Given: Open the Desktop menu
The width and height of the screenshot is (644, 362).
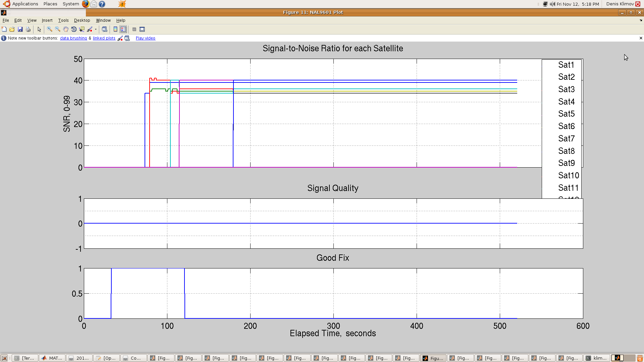Looking at the screenshot, I should pos(82,20).
